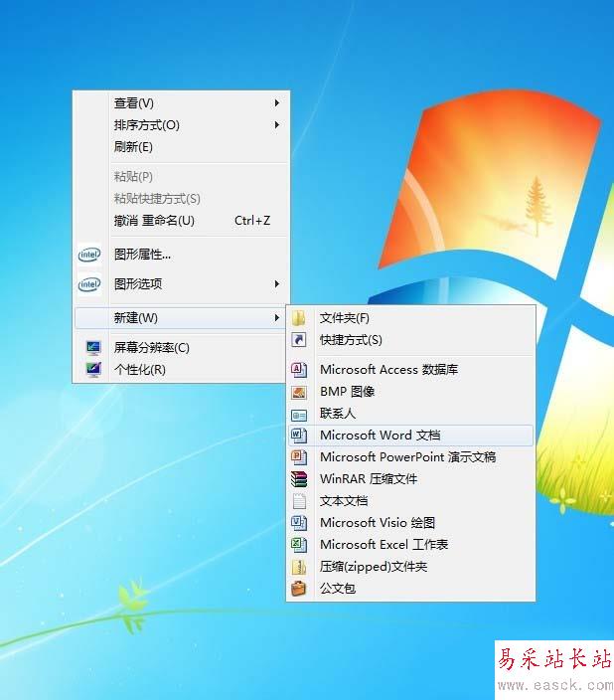614x700 pixels.
Task: Create new BMP 图像
Action: pos(411,392)
